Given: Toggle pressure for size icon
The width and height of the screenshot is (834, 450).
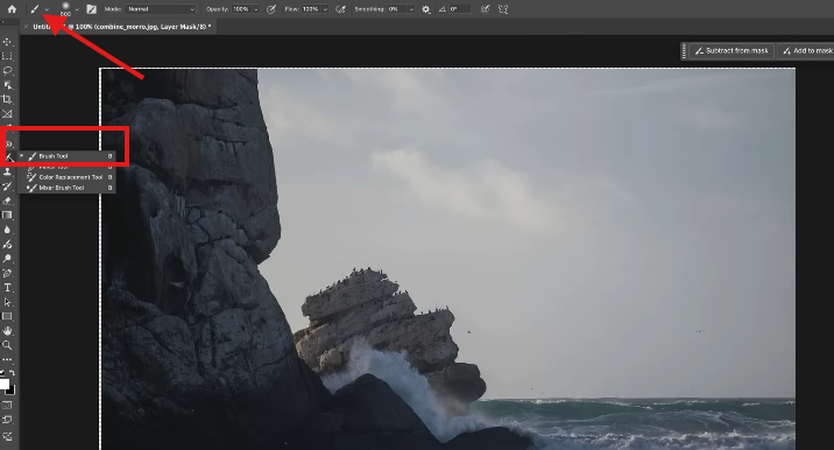Looking at the screenshot, I should (485, 9).
